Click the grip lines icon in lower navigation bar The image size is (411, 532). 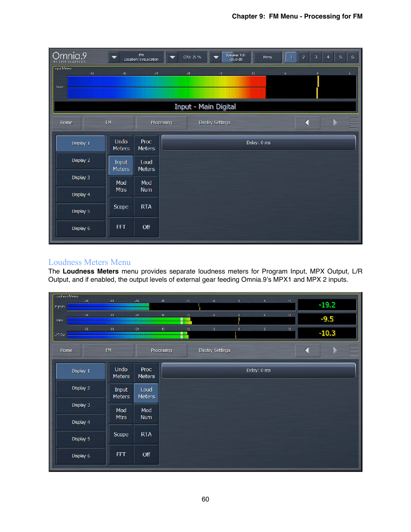tap(354, 351)
